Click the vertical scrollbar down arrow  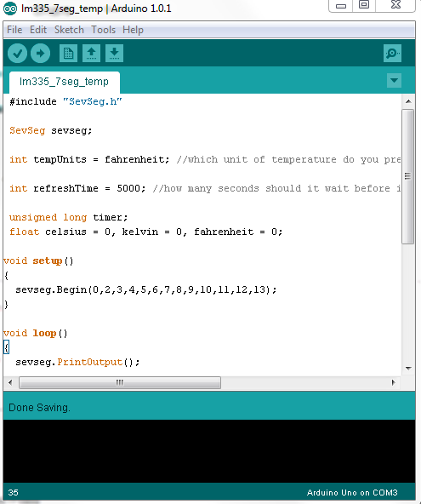point(408,369)
